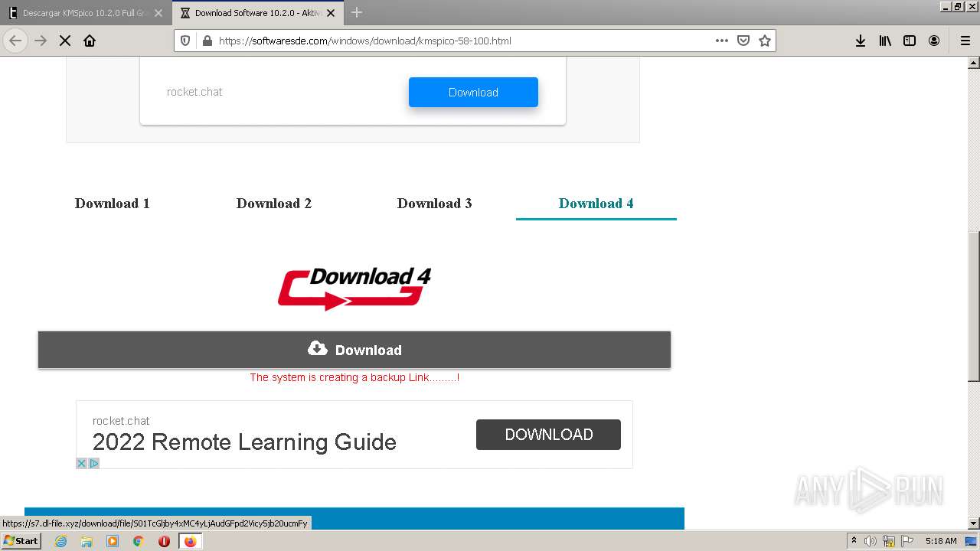Open page actions three-dot menu
This screenshot has width=980, height=551.
[x=722, y=41]
